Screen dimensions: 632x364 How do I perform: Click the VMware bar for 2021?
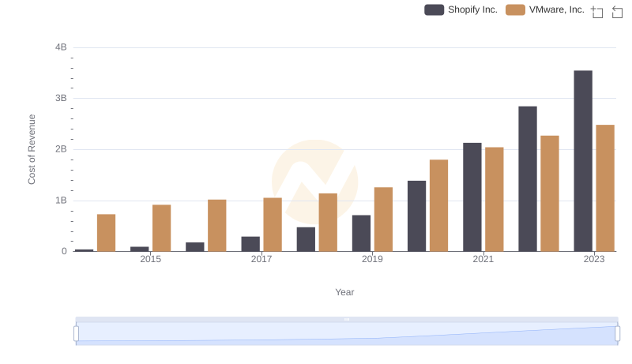(495, 199)
